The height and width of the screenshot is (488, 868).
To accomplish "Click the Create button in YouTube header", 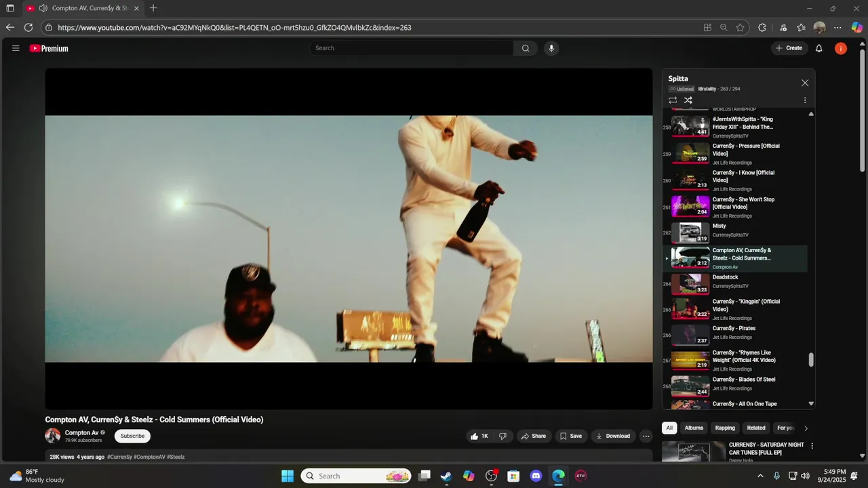I will [x=789, y=48].
